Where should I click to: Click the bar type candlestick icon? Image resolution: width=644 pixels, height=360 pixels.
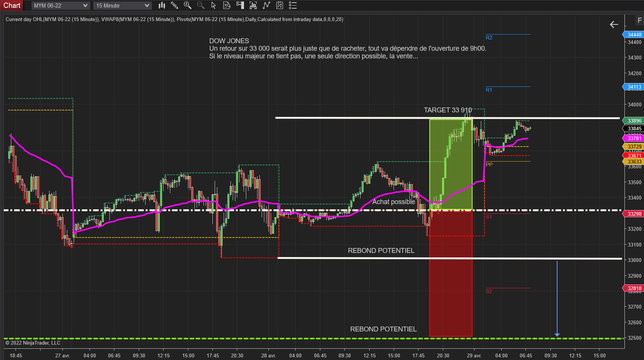coord(163,5)
